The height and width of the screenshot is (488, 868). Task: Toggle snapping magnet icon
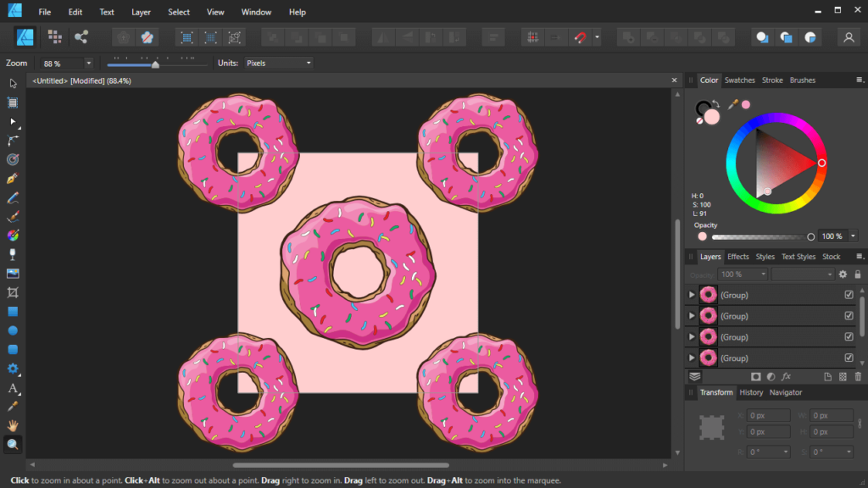[580, 37]
